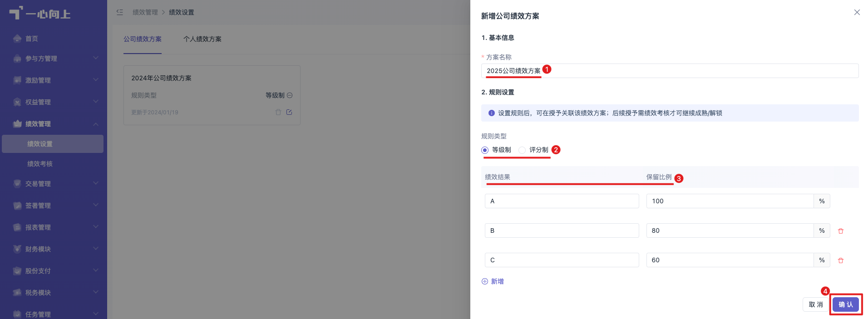This screenshot has width=868, height=319.
Task: Expand the 签署管理 menu chevron
Action: coord(96,205)
